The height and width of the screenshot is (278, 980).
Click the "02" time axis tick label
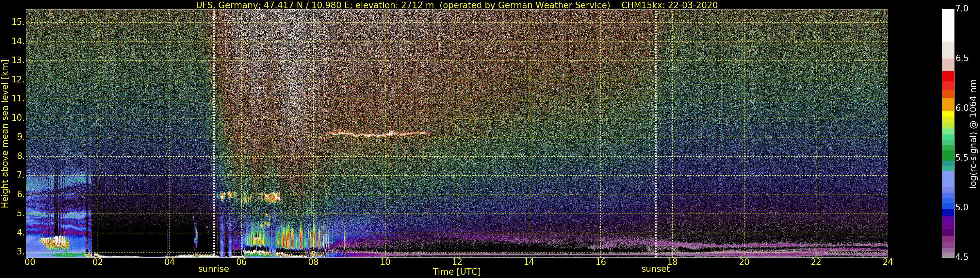click(98, 262)
